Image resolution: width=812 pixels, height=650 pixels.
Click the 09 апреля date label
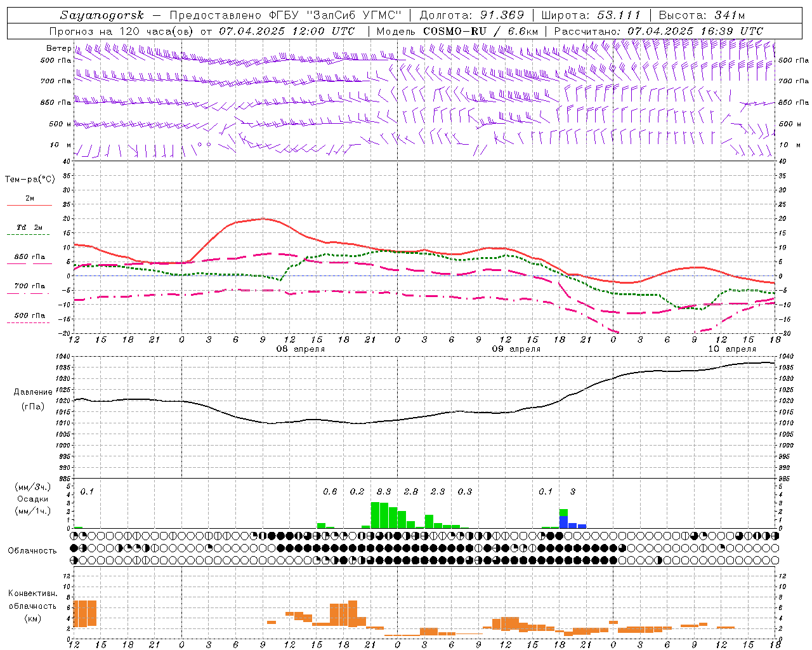point(516,349)
